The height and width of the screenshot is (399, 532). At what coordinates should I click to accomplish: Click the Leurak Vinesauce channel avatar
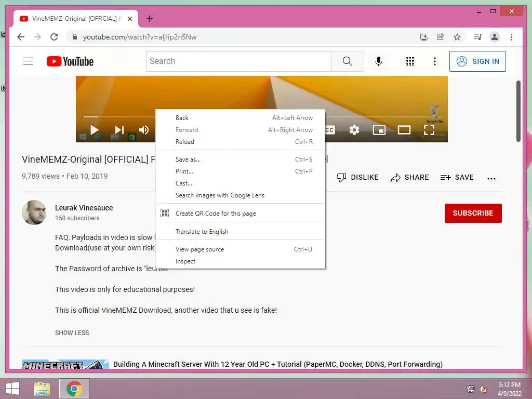coord(34,212)
